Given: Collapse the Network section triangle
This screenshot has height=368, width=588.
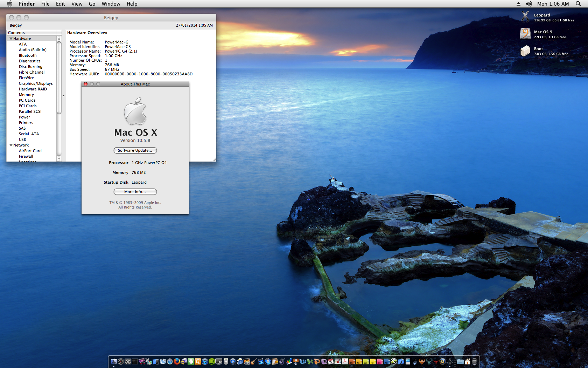Looking at the screenshot, I should pos(11,145).
